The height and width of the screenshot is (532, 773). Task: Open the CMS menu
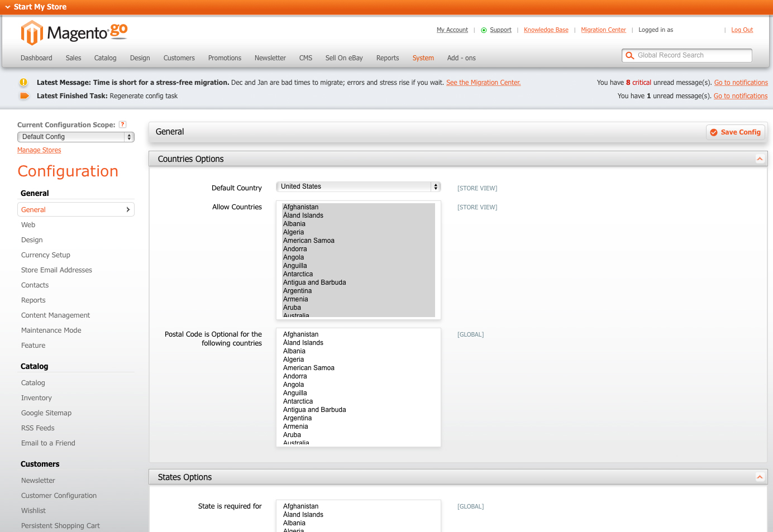(x=306, y=58)
